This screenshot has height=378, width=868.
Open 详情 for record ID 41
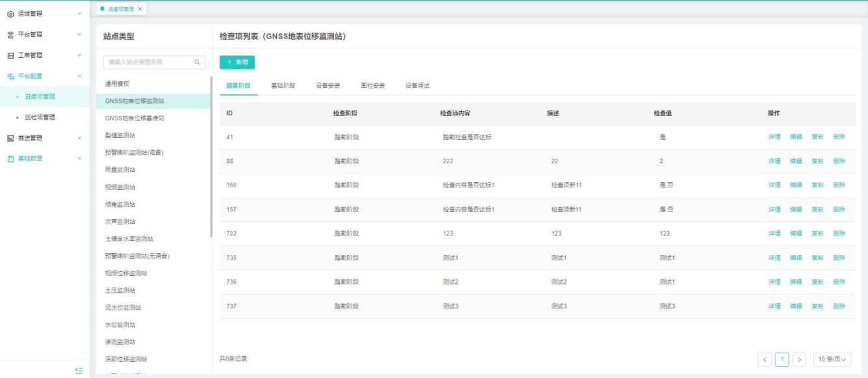pyautogui.click(x=774, y=137)
